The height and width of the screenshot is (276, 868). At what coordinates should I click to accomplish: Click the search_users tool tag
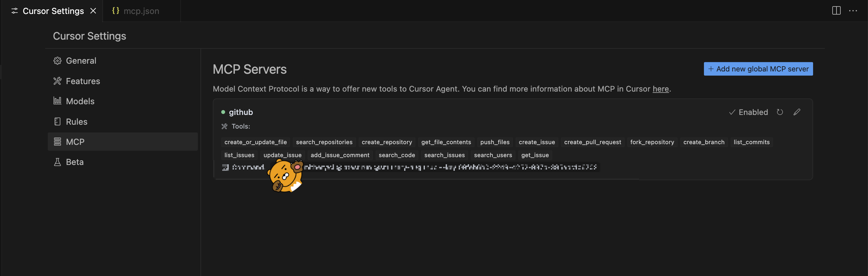coord(492,155)
